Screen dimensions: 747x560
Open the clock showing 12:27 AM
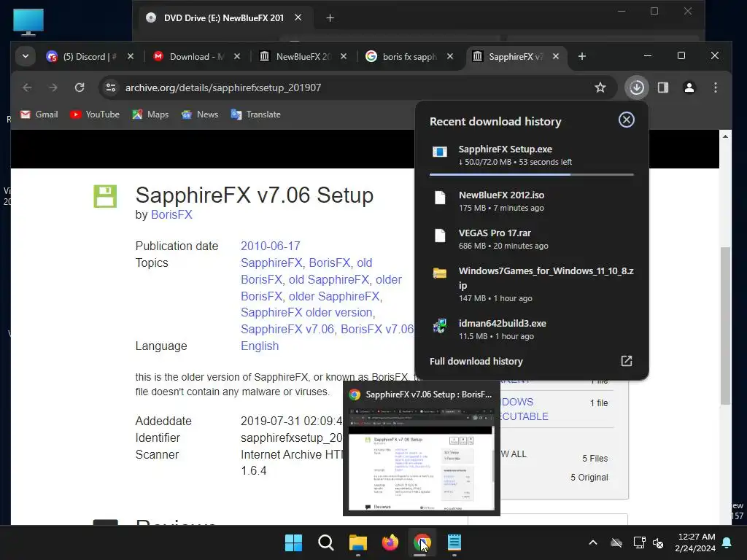coord(695,542)
